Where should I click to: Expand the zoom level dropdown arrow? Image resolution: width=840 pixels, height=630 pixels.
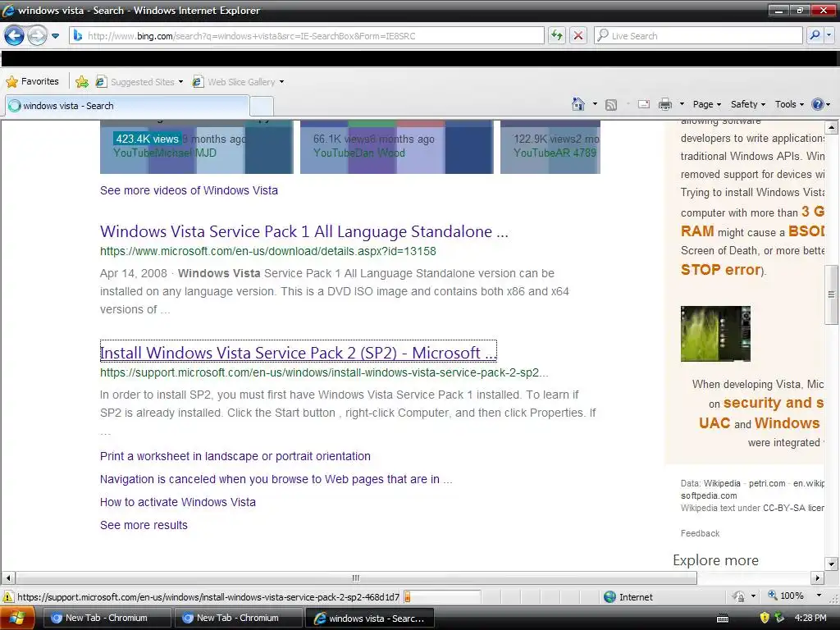pyautogui.click(x=819, y=596)
